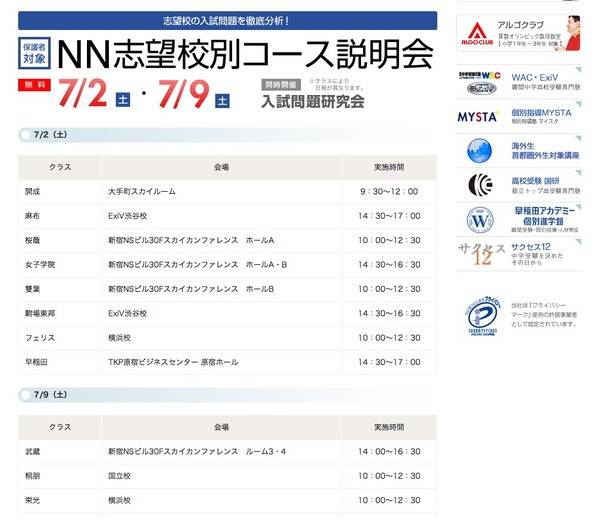
Task: Click the Waseda W crest logo
Action: (480, 220)
